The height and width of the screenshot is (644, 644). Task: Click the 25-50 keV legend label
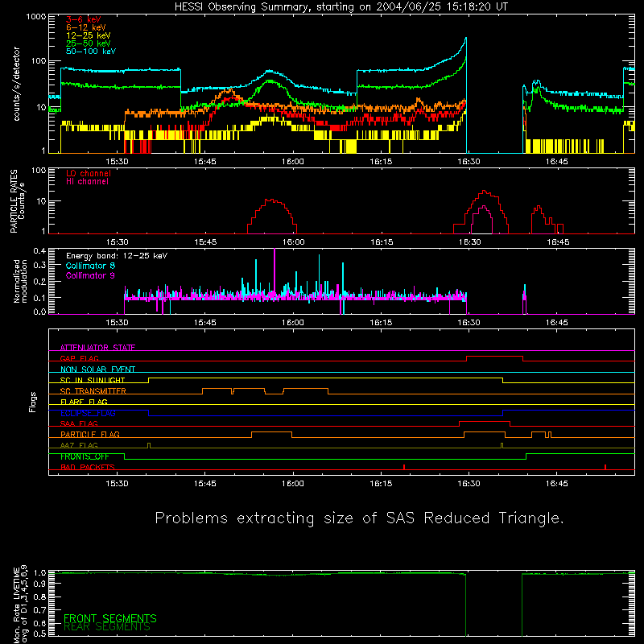89,43
